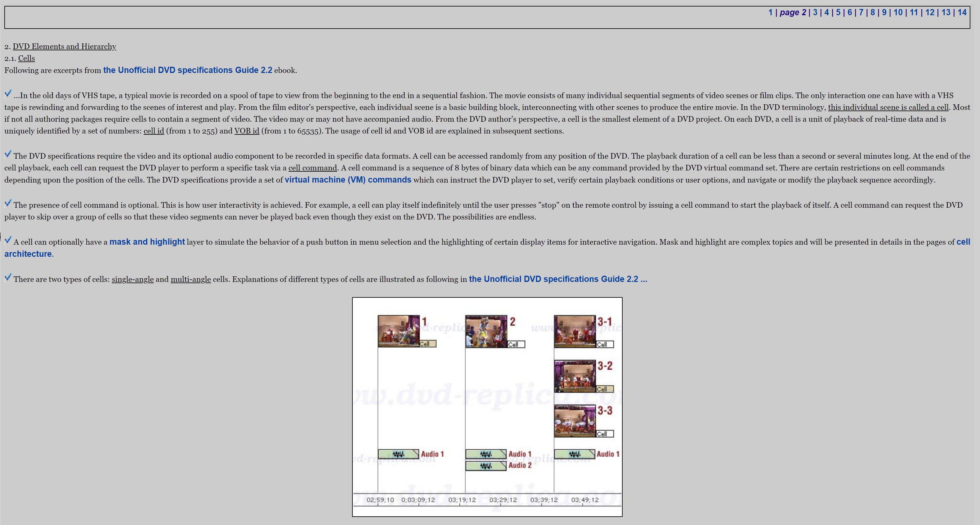Screen dimensions: 980x525
Task: Click cell 2 video thumbnail in diagram
Action: click(486, 331)
